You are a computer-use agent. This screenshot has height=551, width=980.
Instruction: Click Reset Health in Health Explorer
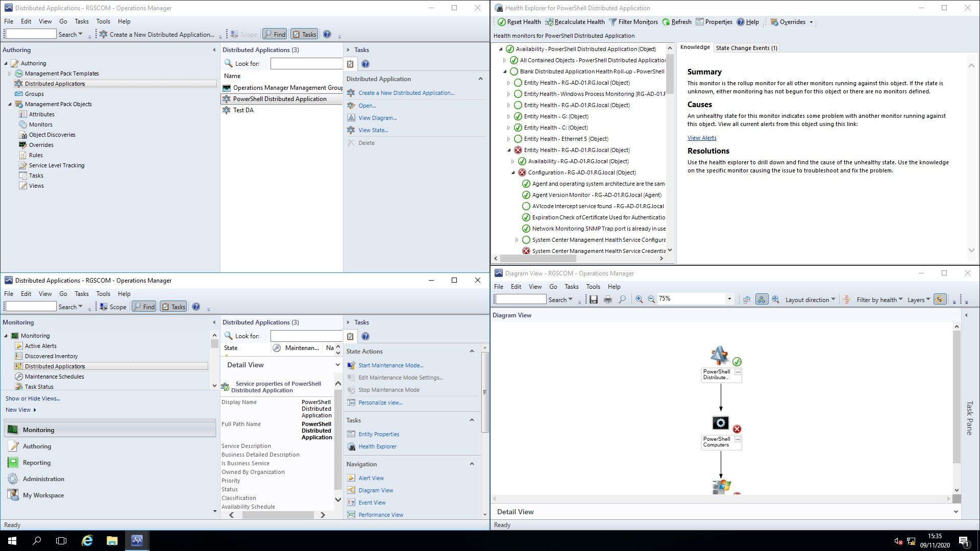[x=519, y=22]
